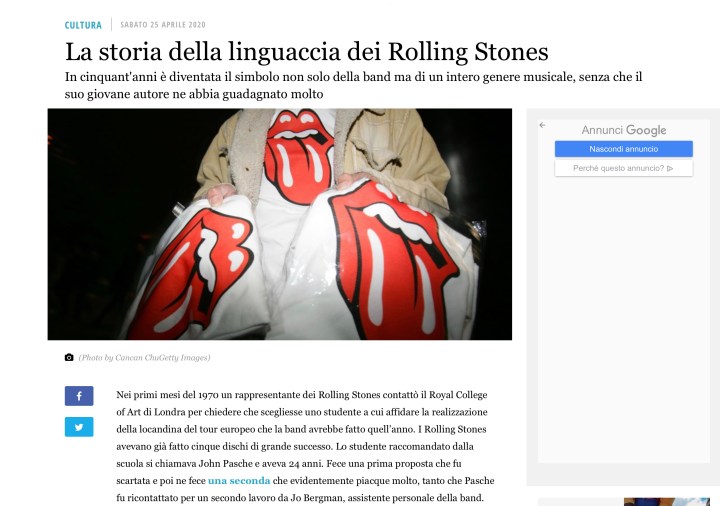Open the CULTURA section link
The height and width of the screenshot is (506, 720).
pos(83,25)
